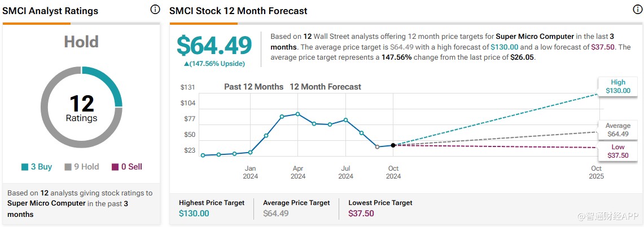Click the teal Buy segment of donut chart

click(x=107, y=82)
